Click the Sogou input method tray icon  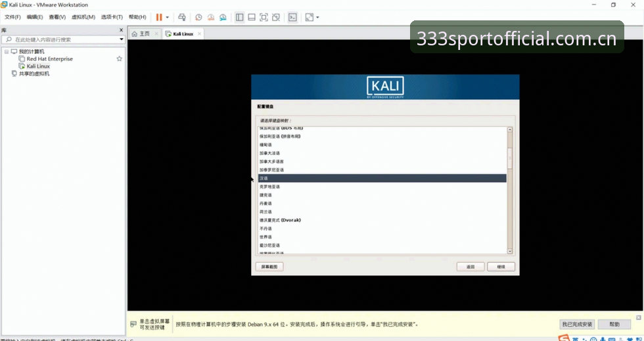[564, 338]
